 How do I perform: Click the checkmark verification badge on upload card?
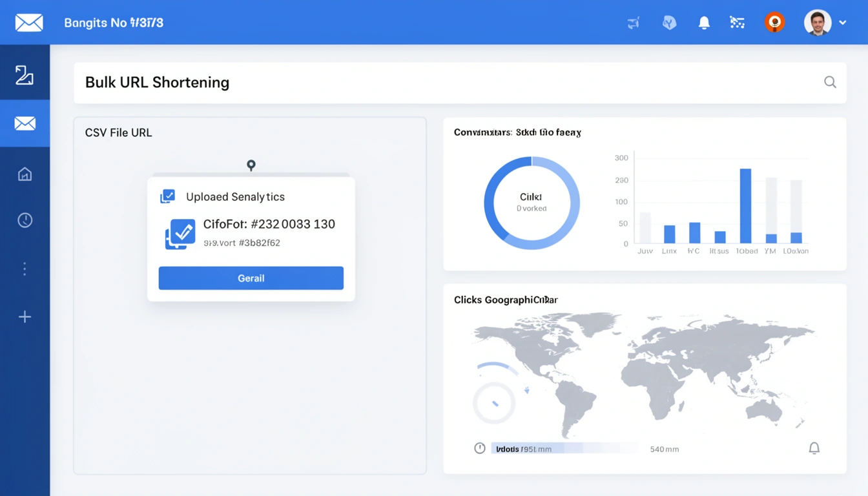tap(180, 234)
